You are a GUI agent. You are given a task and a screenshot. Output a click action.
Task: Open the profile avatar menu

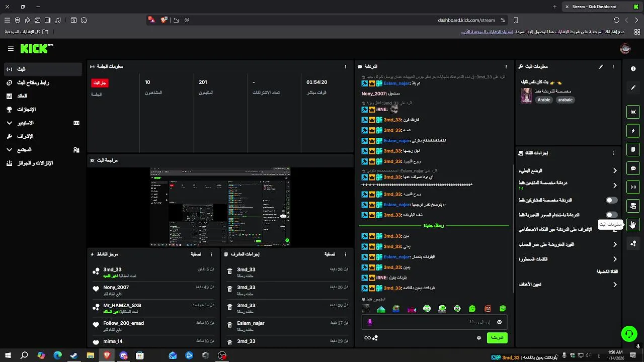click(625, 49)
